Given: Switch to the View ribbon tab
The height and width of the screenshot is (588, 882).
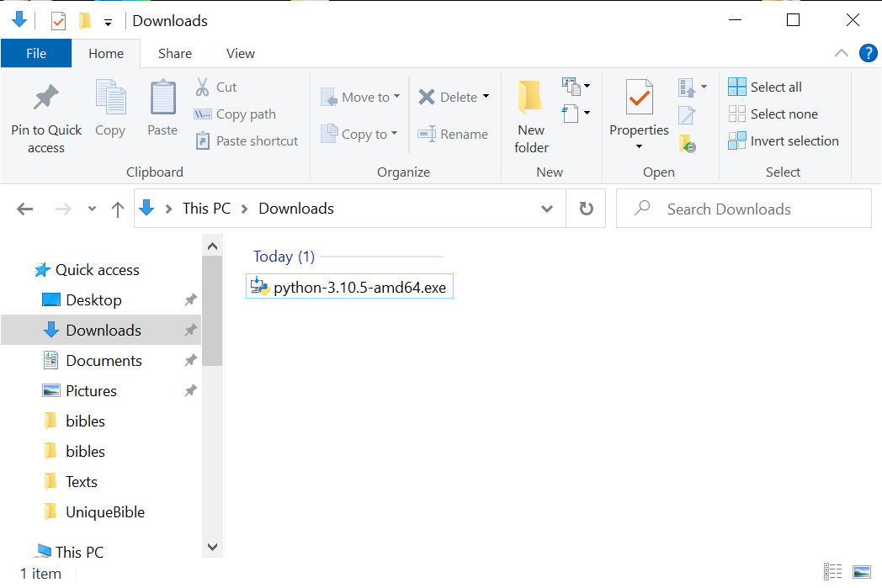Looking at the screenshot, I should tap(241, 53).
